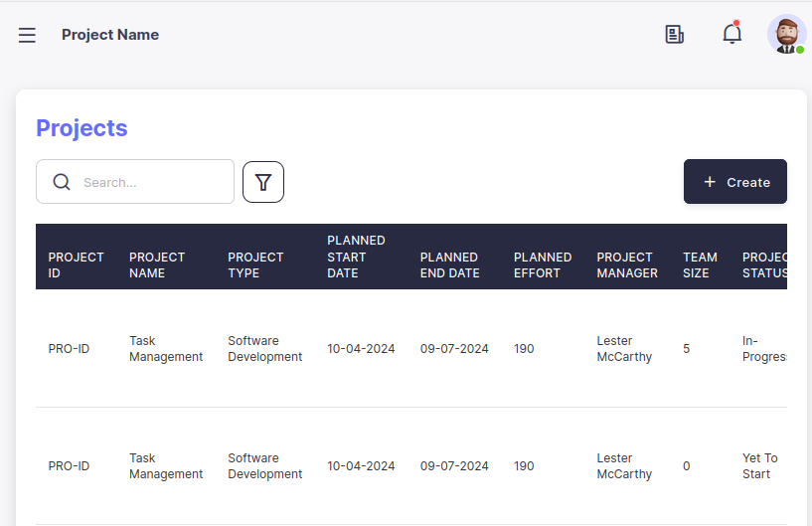Sort by Project Type column header
Image resolution: width=812 pixels, height=526 pixels.
255,264
